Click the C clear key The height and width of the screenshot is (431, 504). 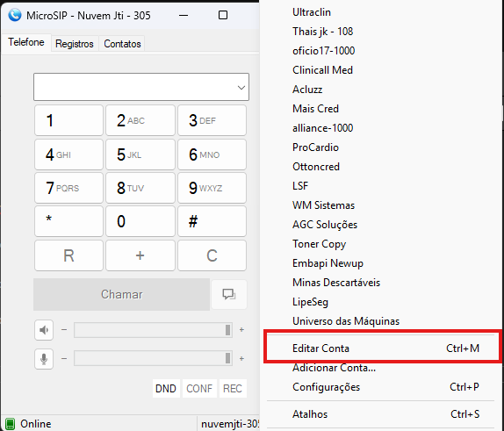[x=212, y=255]
